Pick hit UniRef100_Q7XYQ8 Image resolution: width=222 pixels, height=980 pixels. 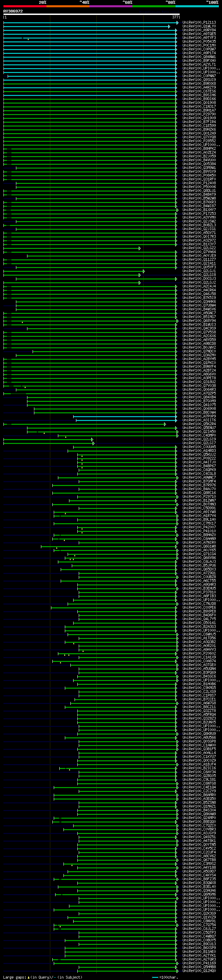(199, 137)
